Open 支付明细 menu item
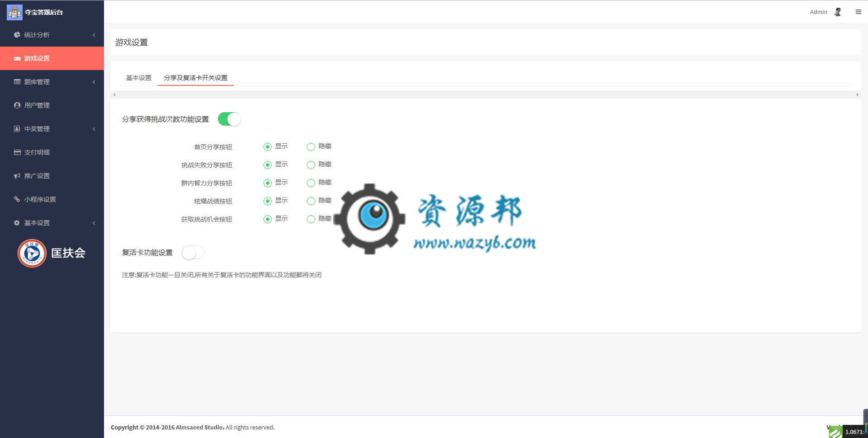The width and height of the screenshot is (868, 438). click(x=52, y=152)
